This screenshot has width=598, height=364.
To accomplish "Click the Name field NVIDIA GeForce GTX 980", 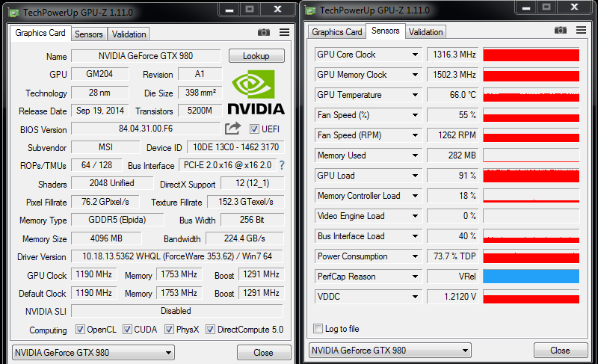I will pos(146,56).
